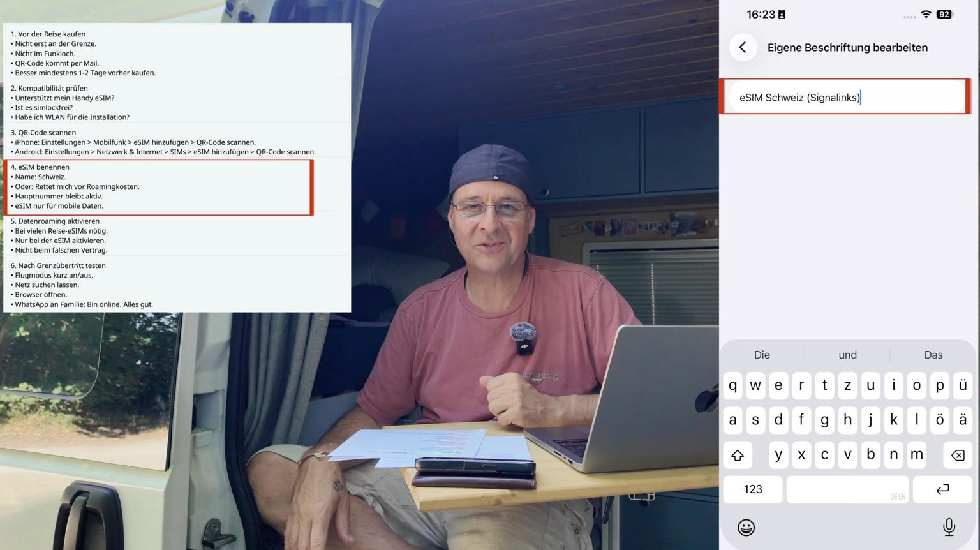Tap the ä key
This screenshot has width=980, height=550.
coord(963,420)
